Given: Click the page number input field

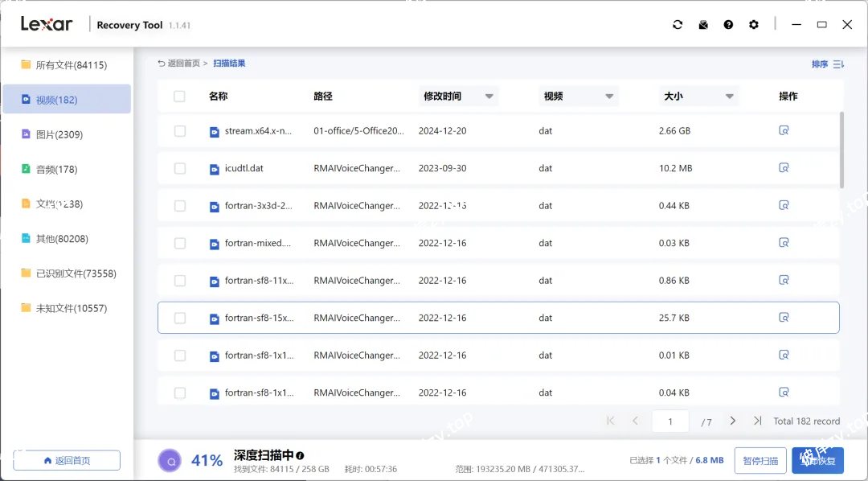Looking at the screenshot, I should point(670,421).
